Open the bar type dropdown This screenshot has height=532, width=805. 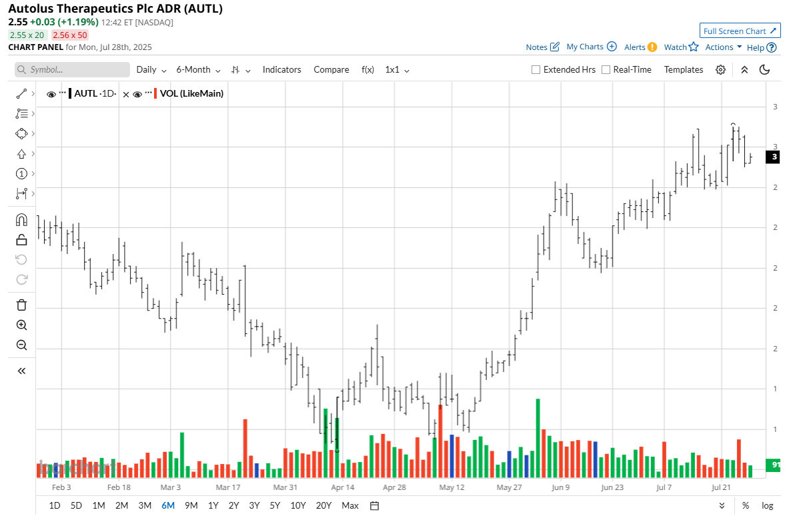click(x=241, y=70)
